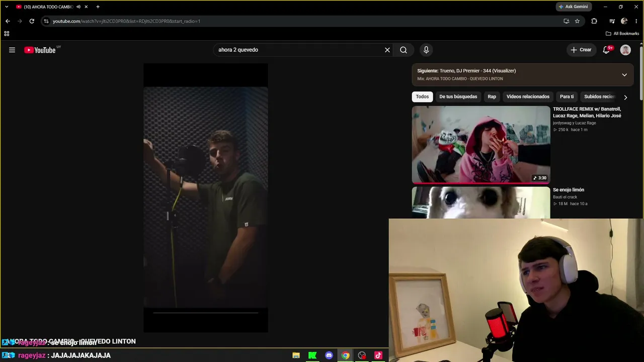Open the Se enojo limón thumbnail
Screen dimensions: 644x362
[481, 203]
